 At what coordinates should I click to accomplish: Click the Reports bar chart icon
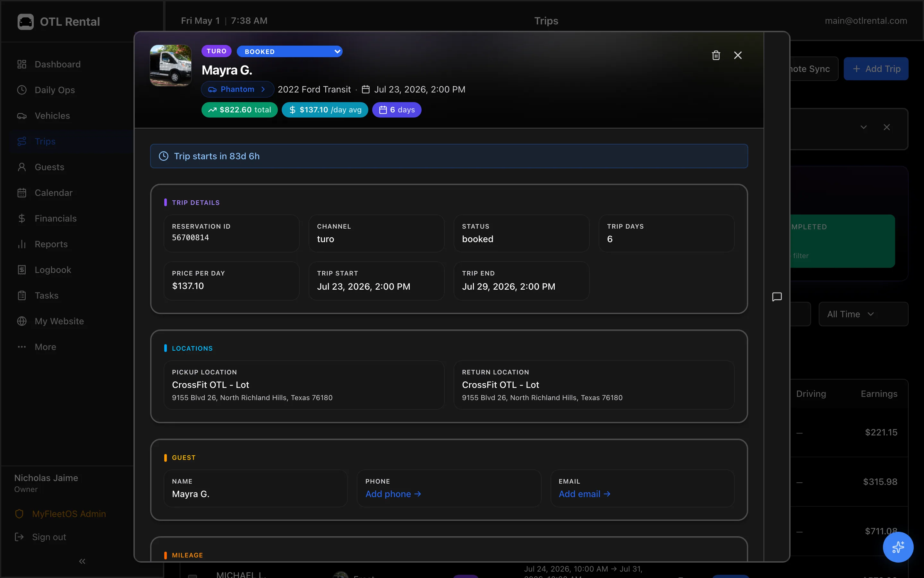point(22,244)
